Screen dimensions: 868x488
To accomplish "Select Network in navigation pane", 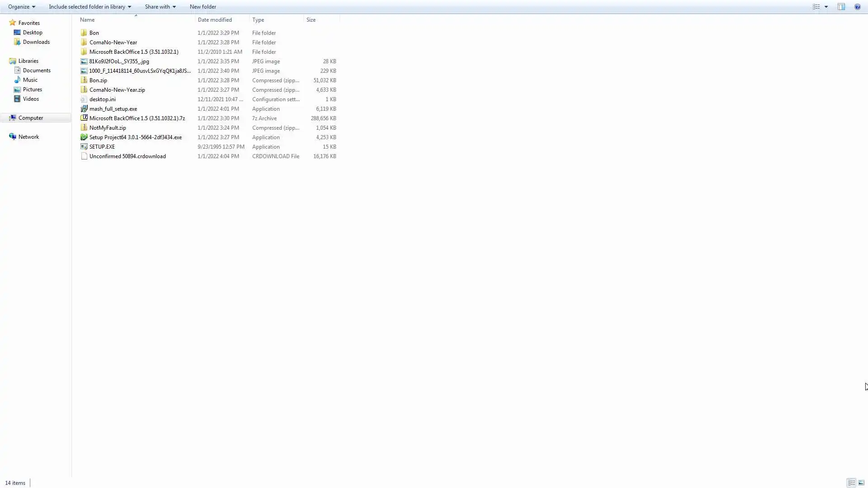I will 28,137.
